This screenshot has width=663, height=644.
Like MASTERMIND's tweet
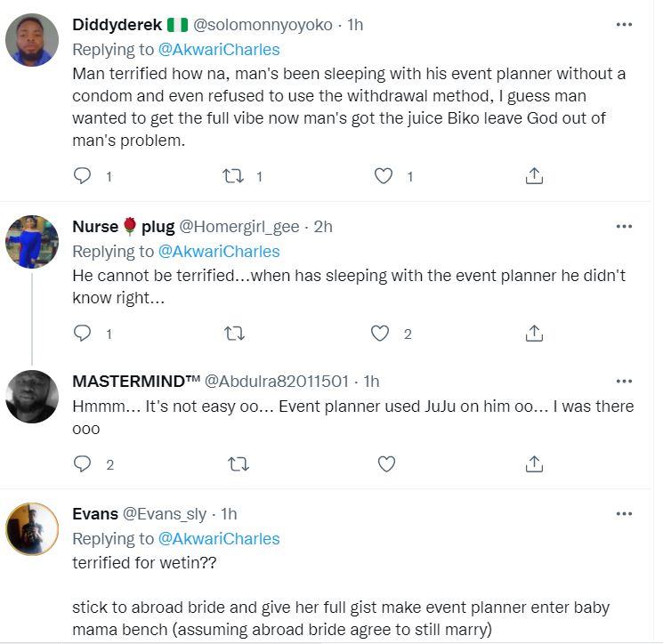[x=386, y=463]
